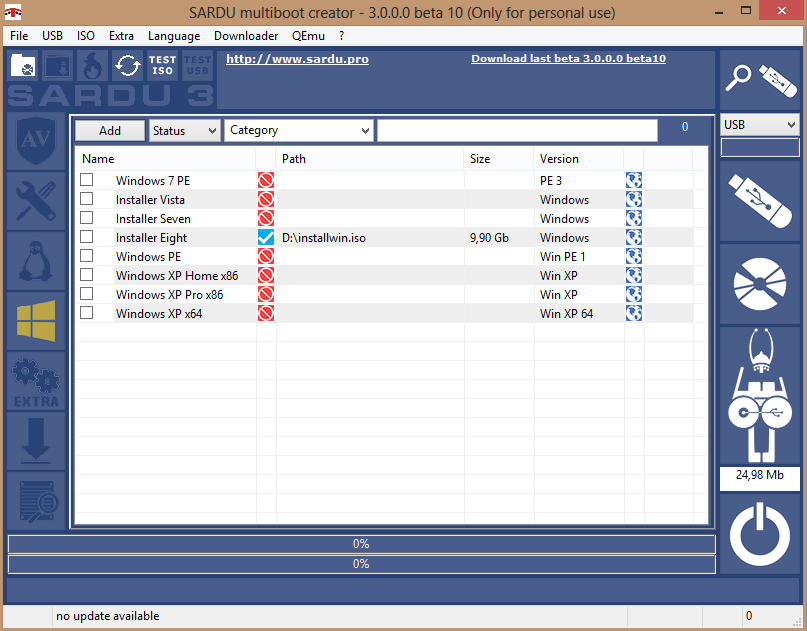Image resolution: width=807 pixels, height=631 pixels.
Task: Click the Add button
Action: point(110,131)
